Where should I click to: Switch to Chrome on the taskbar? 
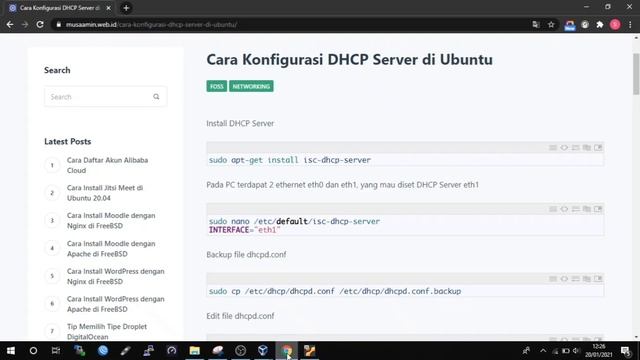point(287,351)
